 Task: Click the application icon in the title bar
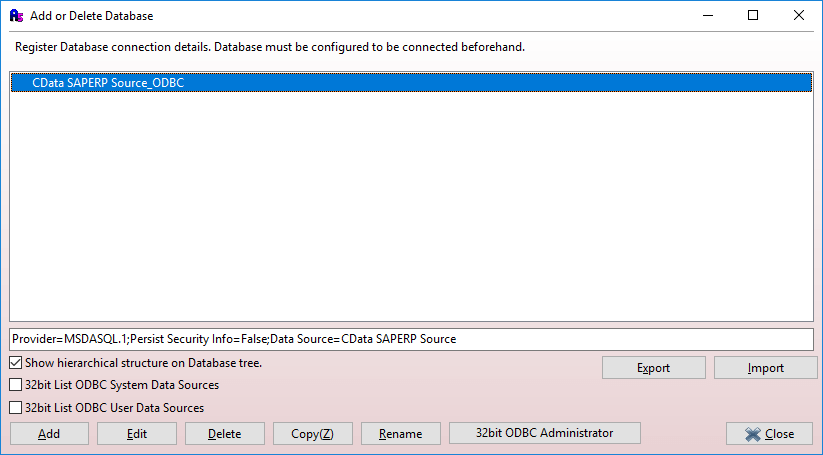(16, 16)
